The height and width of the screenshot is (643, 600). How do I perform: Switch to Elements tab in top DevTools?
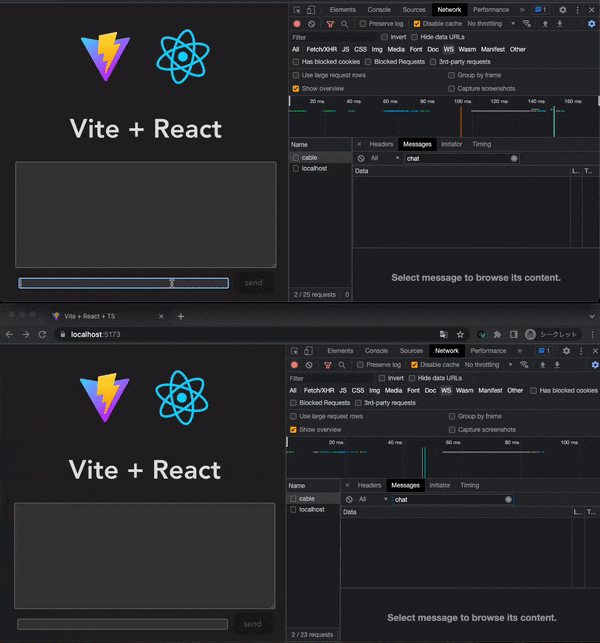[342, 10]
